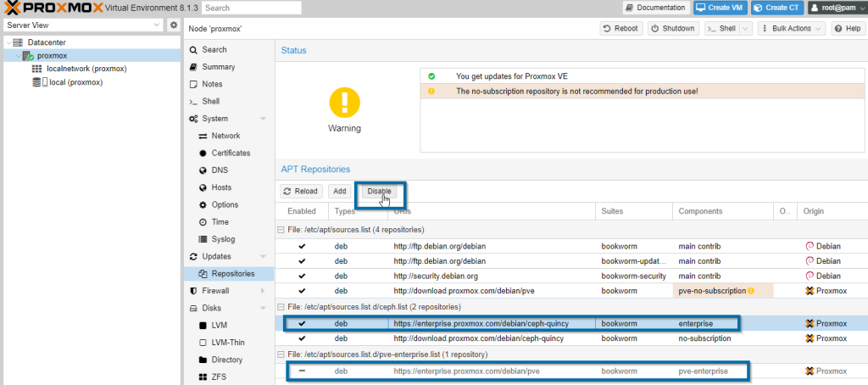Click Create VM
The height and width of the screenshot is (385, 868).
point(721,8)
